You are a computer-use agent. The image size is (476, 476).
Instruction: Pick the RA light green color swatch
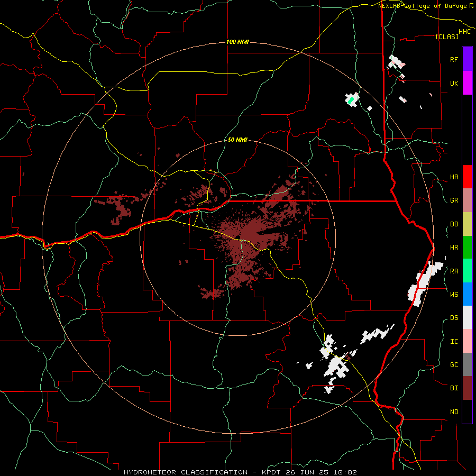click(467, 270)
